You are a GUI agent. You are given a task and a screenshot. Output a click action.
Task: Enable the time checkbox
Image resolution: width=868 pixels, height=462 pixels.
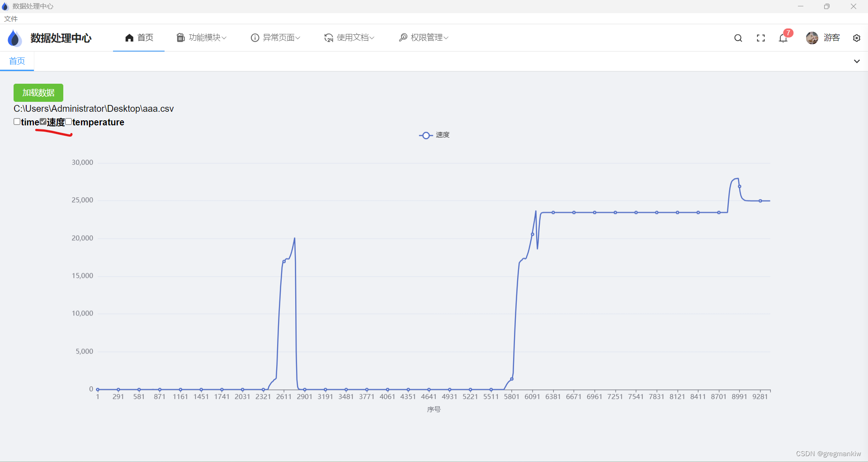pos(17,121)
